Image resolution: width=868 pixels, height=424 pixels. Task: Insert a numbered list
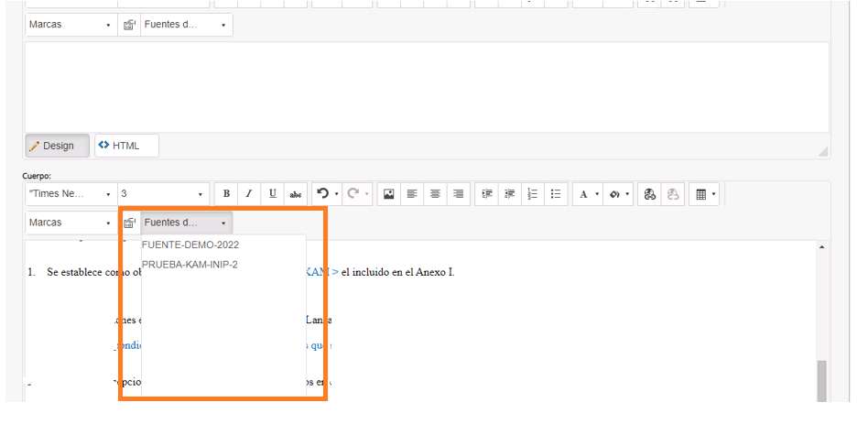click(x=533, y=194)
